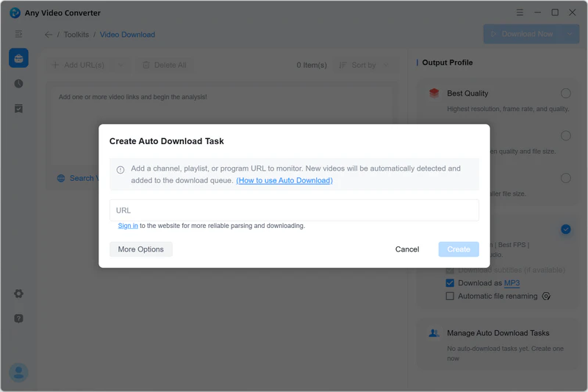Focus the URL input field
The height and width of the screenshot is (392, 588).
point(294,210)
